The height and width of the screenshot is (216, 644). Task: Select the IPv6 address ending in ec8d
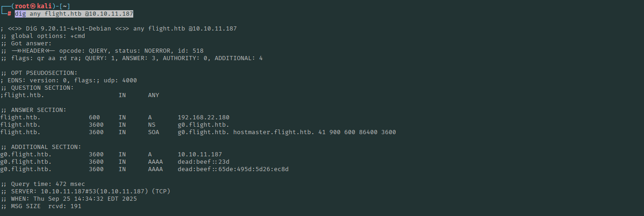pyautogui.click(x=233, y=169)
